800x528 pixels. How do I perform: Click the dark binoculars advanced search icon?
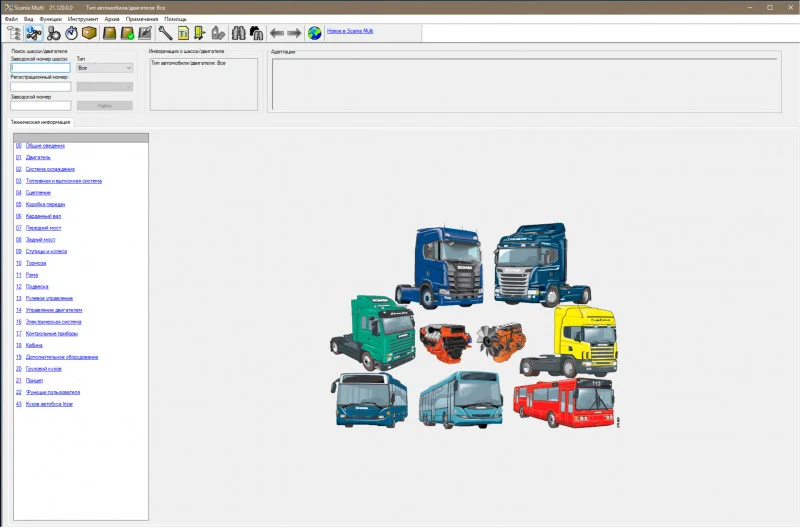click(x=256, y=34)
